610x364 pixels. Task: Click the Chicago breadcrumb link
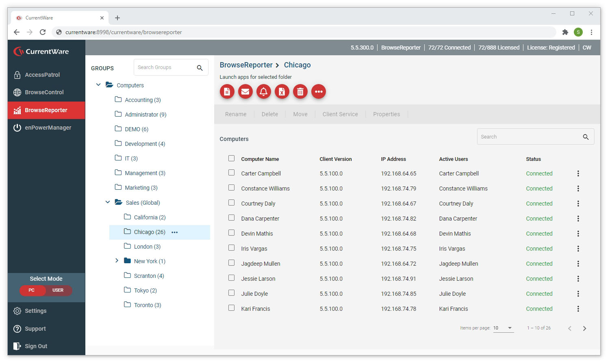[x=297, y=65]
